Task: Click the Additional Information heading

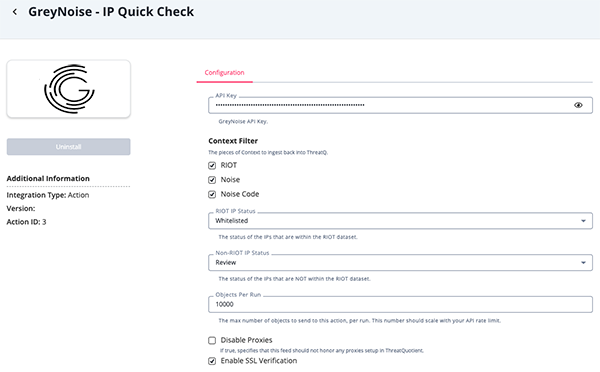Action: point(48,178)
